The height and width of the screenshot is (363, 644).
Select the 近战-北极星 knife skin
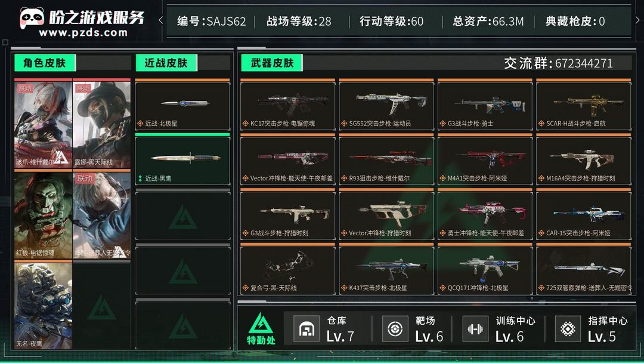183,106
